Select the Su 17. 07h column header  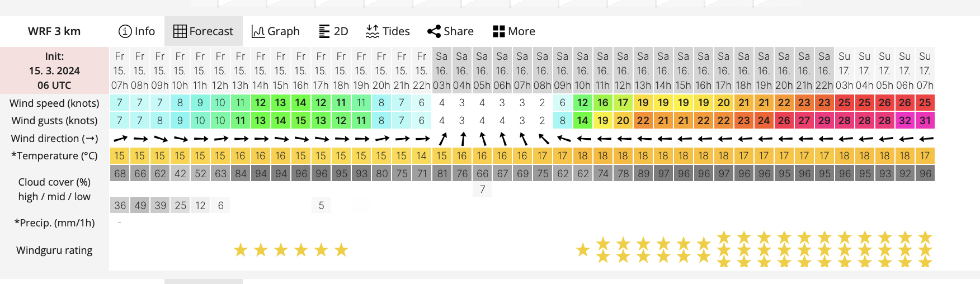pos(925,70)
